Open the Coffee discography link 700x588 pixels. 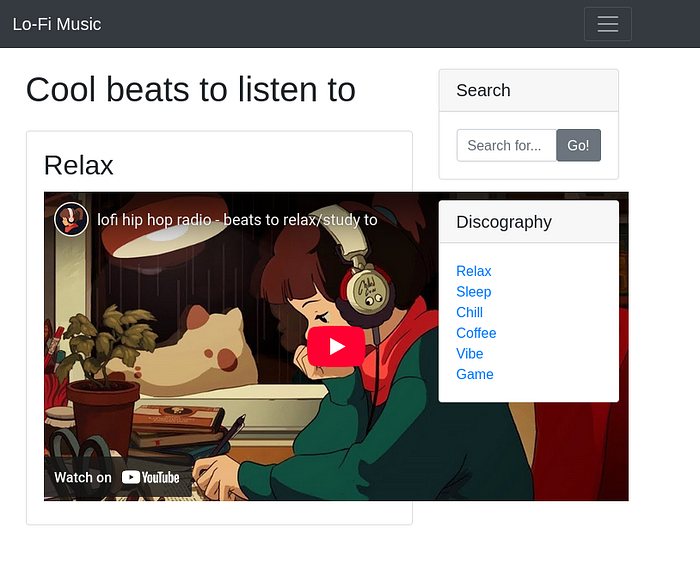pyautogui.click(x=476, y=333)
